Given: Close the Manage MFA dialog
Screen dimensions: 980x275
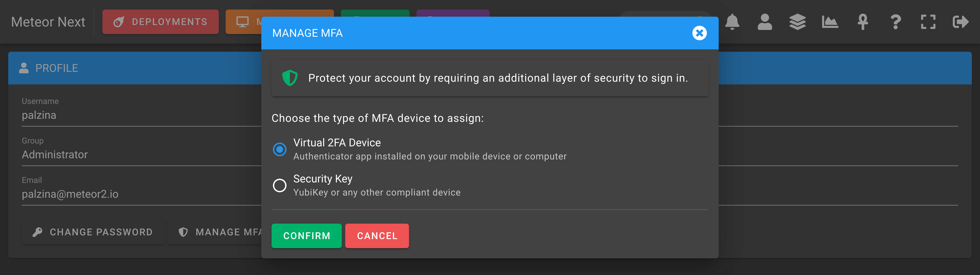Looking at the screenshot, I should coord(699,33).
